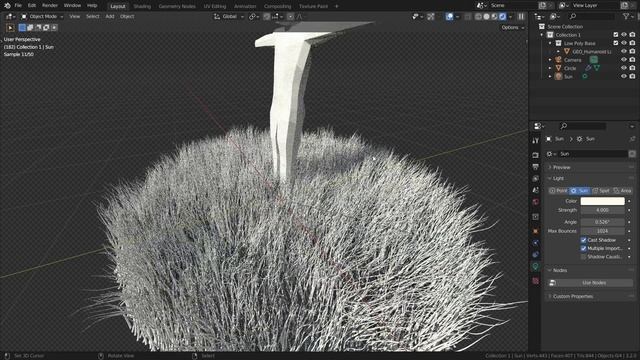
Task: Toggle X-ray view button
Action: pos(468,17)
